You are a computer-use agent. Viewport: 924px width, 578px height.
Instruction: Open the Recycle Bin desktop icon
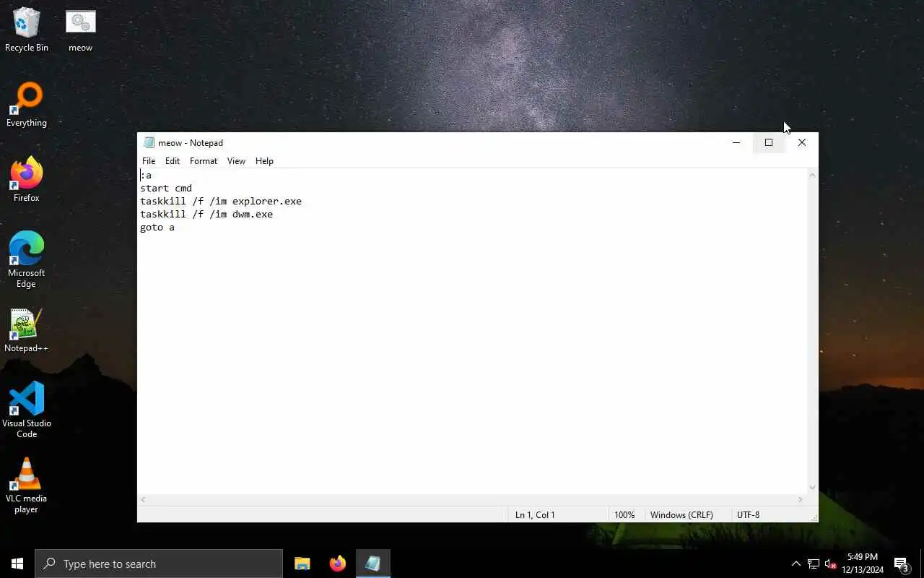pos(27,30)
